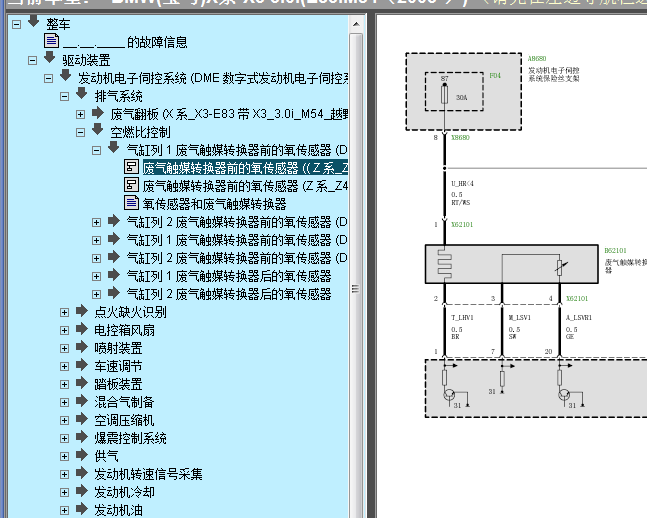
Task: Click the schematic icon of the highlighted 废气触媒转换器前的氧传感器 entry
Action: tap(132, 168)
